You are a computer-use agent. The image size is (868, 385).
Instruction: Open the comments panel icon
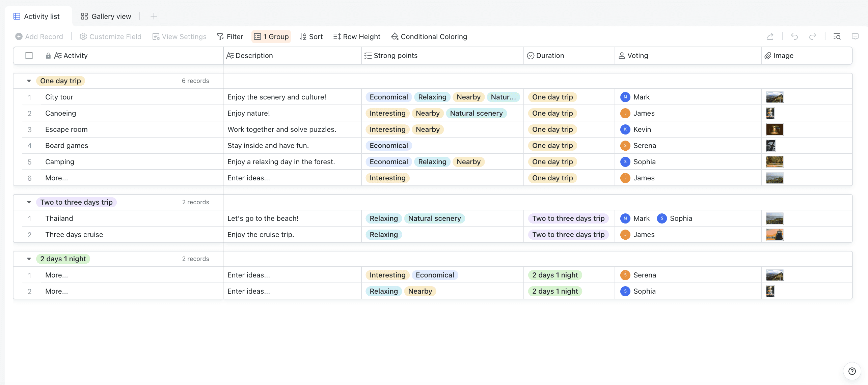coord(855,36)
